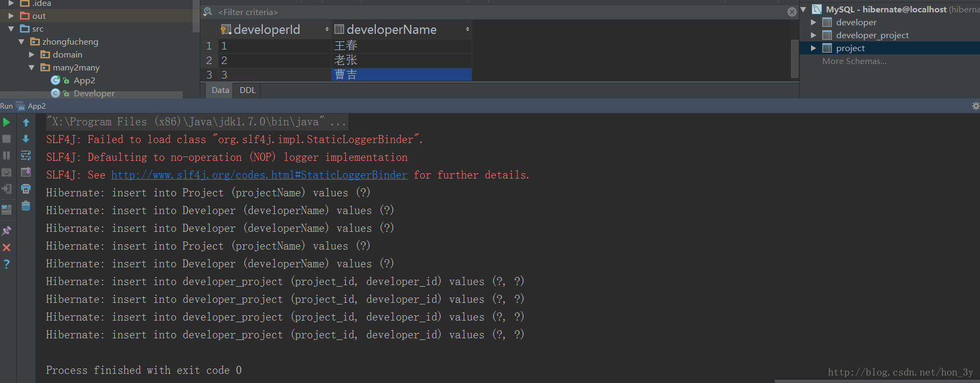Select the domain package label
Viewport: 980px width, 383px height.
[67, 54]
